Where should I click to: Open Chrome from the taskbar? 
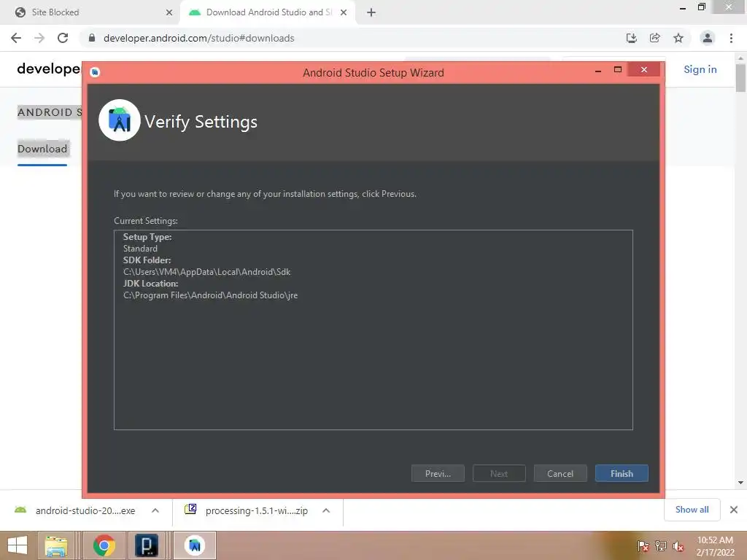(x=104, y=545)
